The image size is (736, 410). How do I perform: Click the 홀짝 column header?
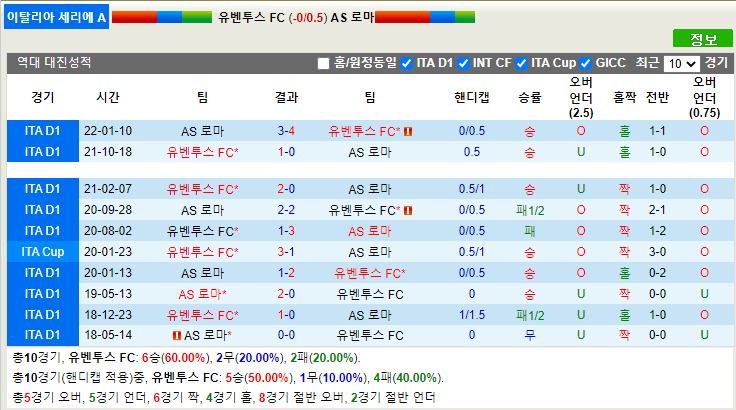pyautogui.click(x=625, y=97)
